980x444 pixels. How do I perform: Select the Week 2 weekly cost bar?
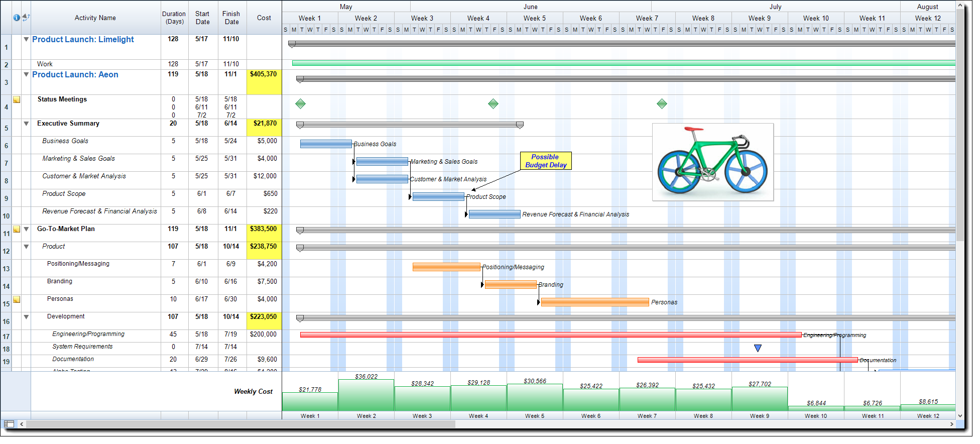366,396
